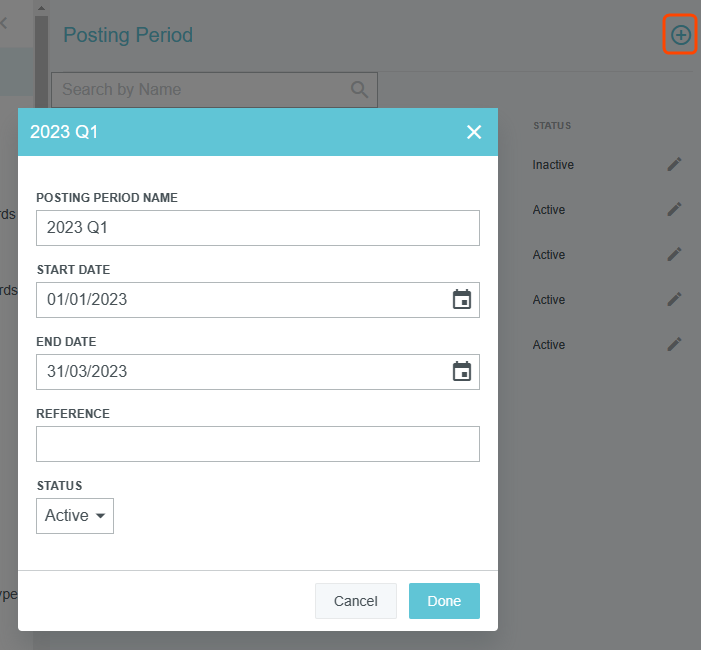Confirm the dialog with Done
Screen dimensions: 701x650
point(444,601)
